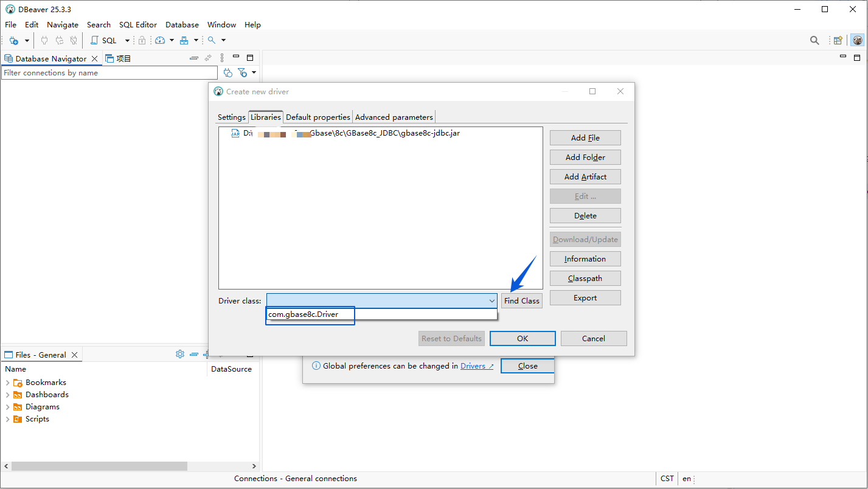Click the filter funnel icon in Navigator
Screen dimensions: 868x489
pyautogui.click(x=242, y=73)
